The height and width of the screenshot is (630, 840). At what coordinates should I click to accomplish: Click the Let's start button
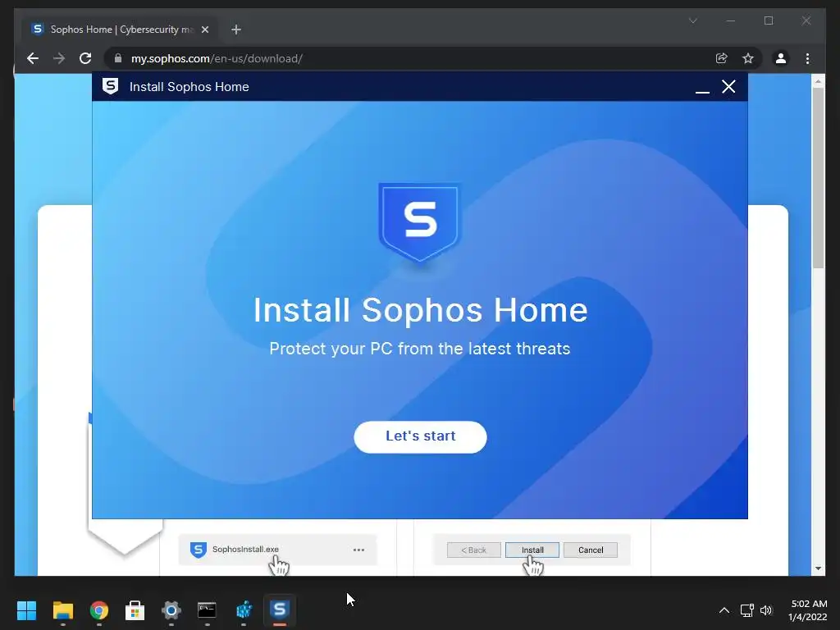click(x=420, y=436)
